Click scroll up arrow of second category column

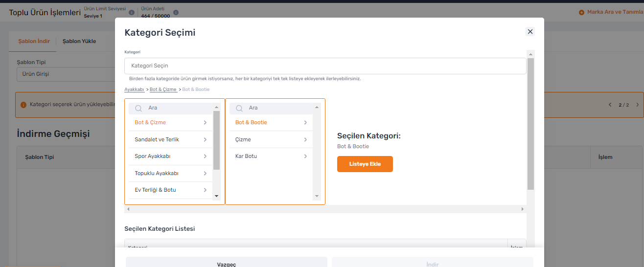(317, 107)
